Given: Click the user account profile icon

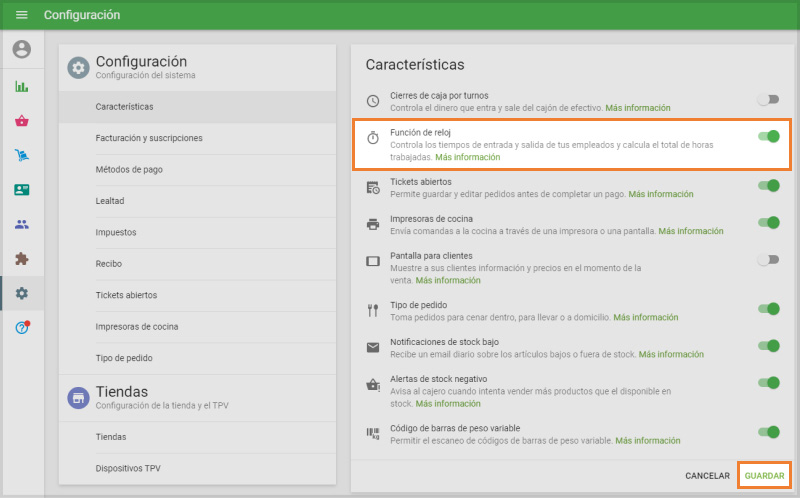Looking at the screenshot, I should click(x=21, y=49).
